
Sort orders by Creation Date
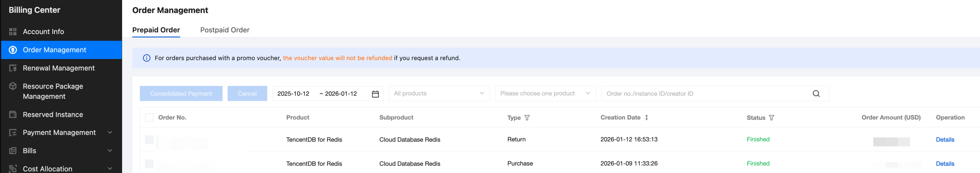646,118
